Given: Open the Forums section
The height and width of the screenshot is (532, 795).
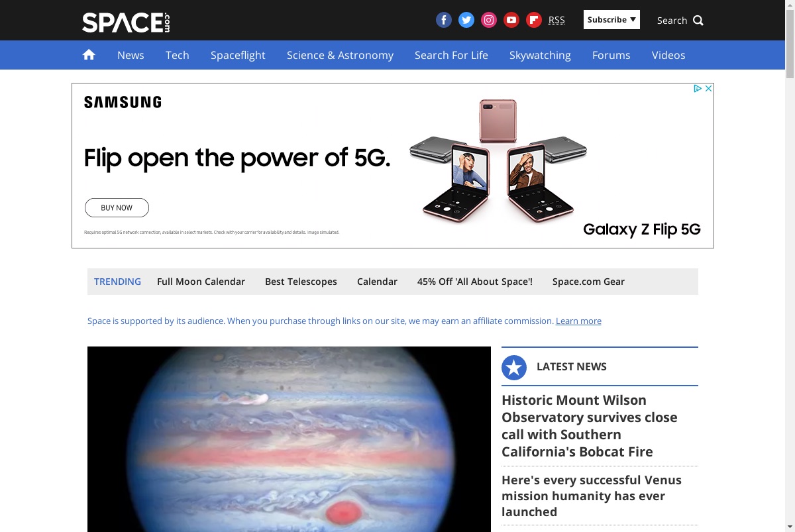Looking at the screenshot, I should pos(611,55).
